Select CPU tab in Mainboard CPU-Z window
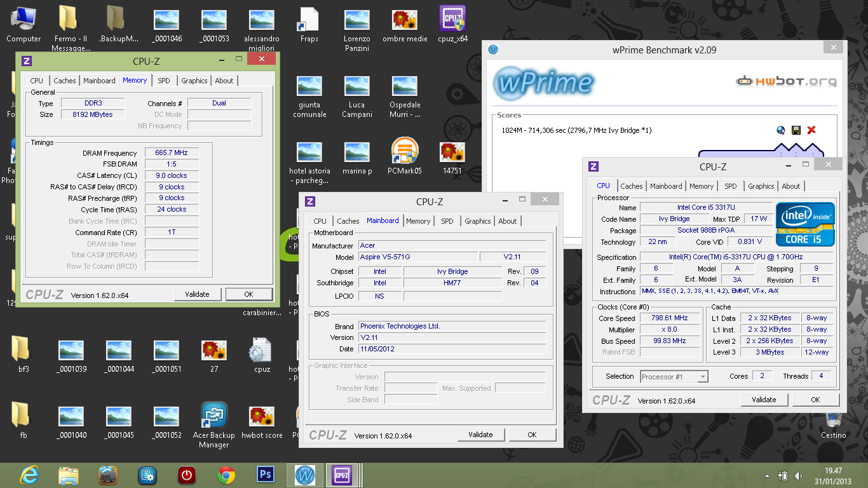This screenshot has height=488, width=868. pos(320,221)
